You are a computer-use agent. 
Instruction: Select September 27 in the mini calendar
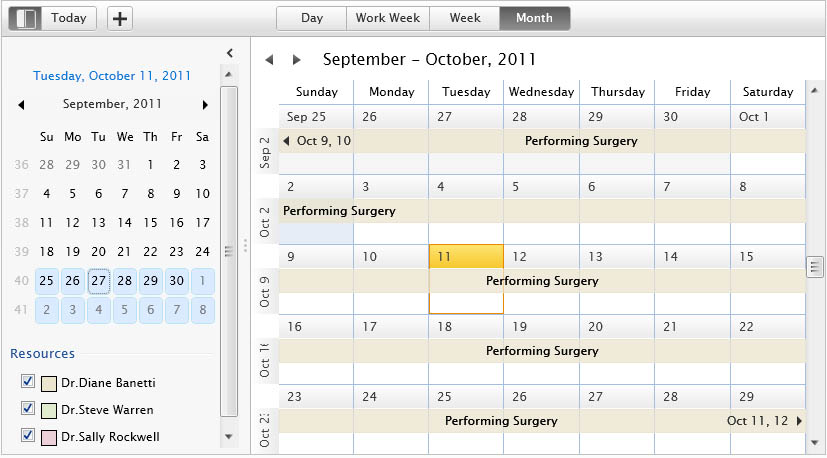coord(99,281)
